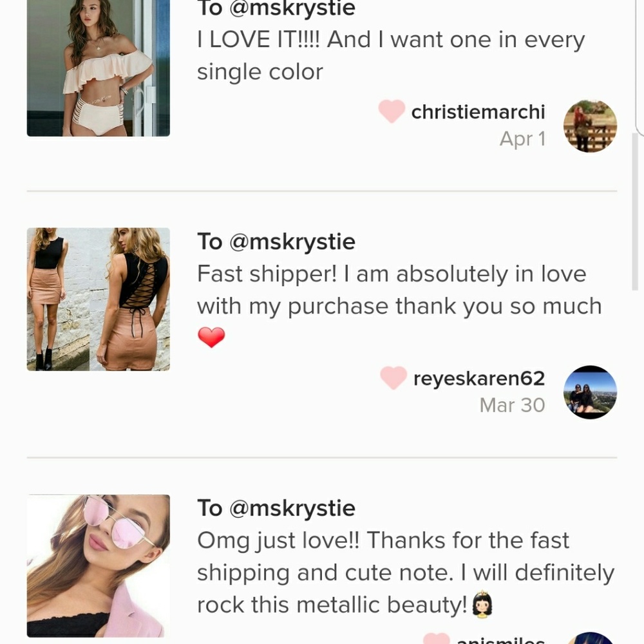Click the princess emoji after 'metallic beauty!'

[482, 605]
